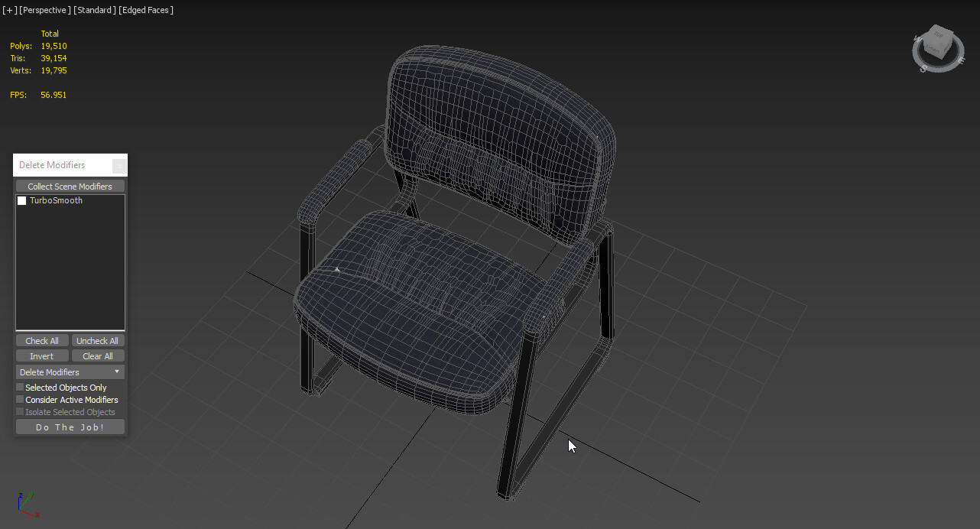Open the Edged Faces display menu
Image resolution: width=980 pixels, height=529 pixels.
[x=146, y=10]
